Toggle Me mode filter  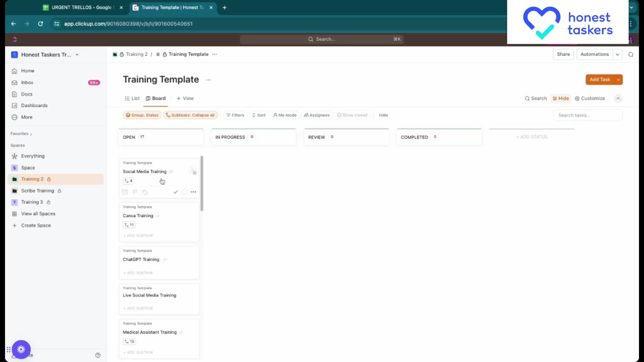click(x=285, y=115)
